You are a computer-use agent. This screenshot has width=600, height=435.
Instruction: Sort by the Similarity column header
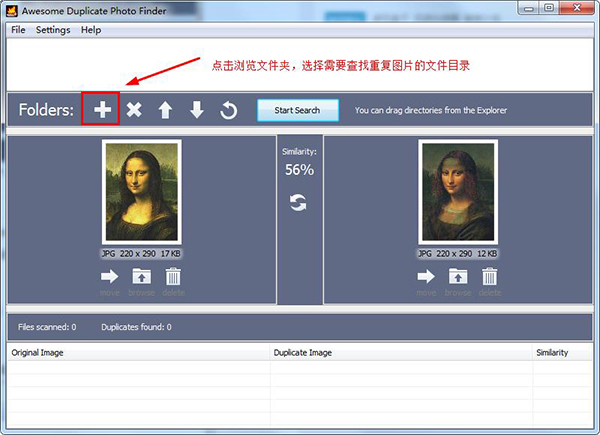[562, 353]
